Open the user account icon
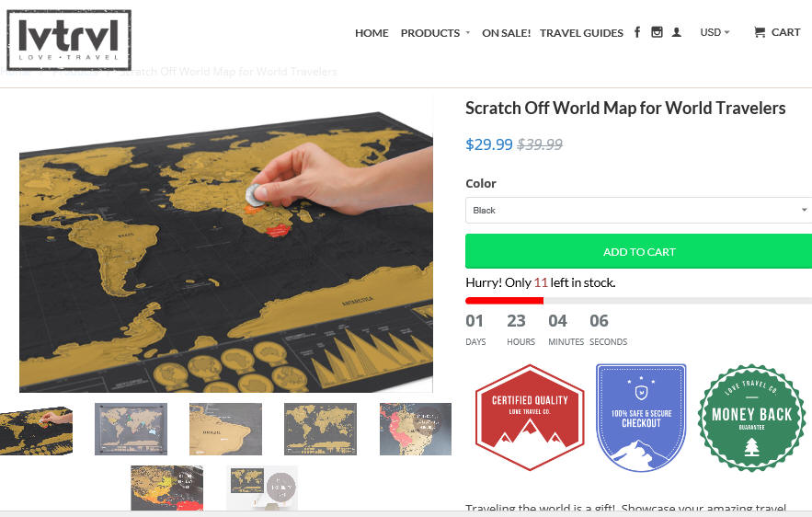Image resolution: width=812 pixels, height=517 pixels. [x=676, y=32]
